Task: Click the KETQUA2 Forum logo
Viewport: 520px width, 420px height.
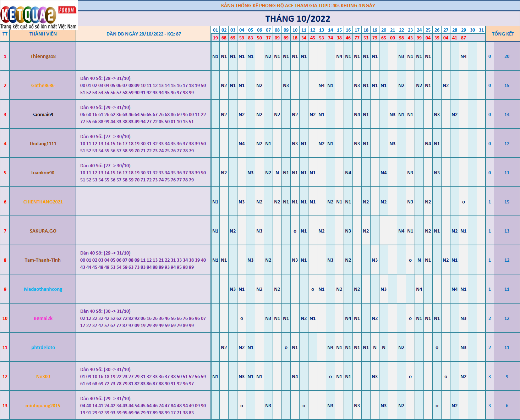Action: (38, 15)
